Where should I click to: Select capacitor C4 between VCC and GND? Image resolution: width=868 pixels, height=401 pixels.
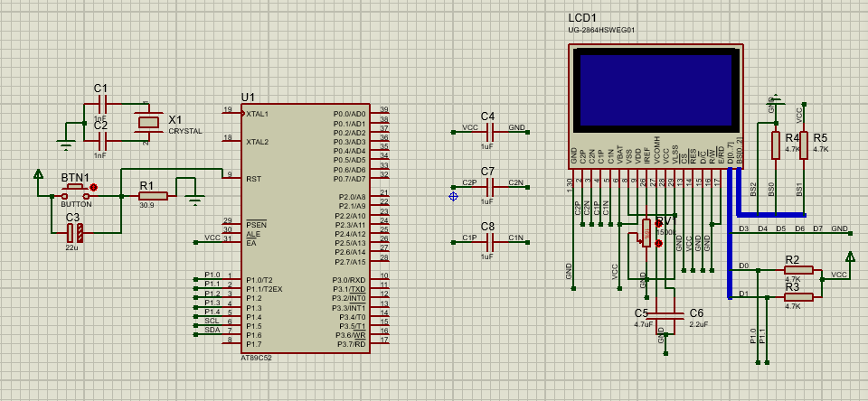(x=489, y=132)
